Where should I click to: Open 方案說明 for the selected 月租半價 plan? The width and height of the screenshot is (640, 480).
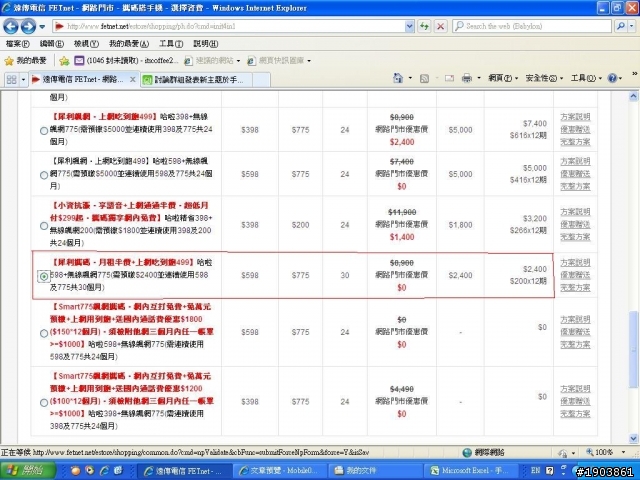tap(575, 262)
